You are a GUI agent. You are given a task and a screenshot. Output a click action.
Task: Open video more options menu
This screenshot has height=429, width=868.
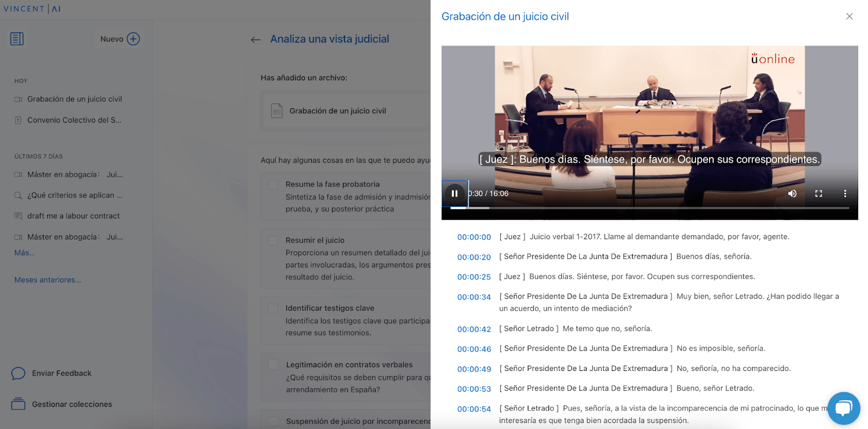click(845, 194)
